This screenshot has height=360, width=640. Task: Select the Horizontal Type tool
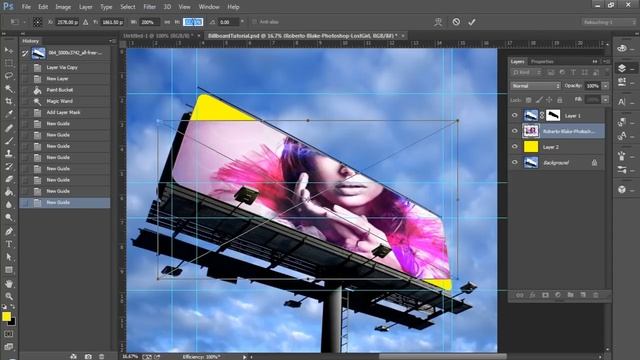coord(9,244)
